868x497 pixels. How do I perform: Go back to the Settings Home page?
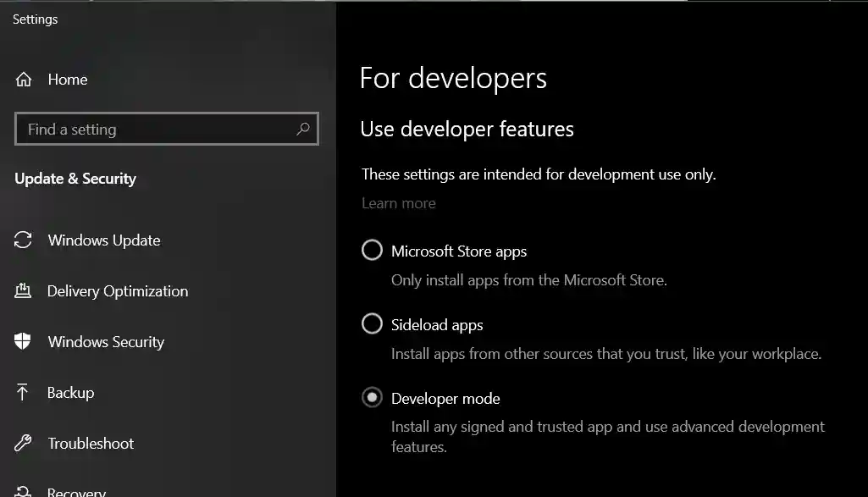pyautogui.click(x=66, y=80)
